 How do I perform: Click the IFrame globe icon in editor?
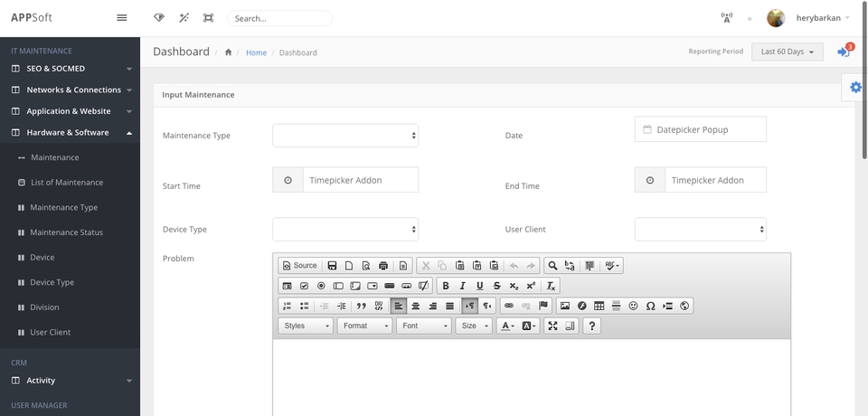coord(684,306)
